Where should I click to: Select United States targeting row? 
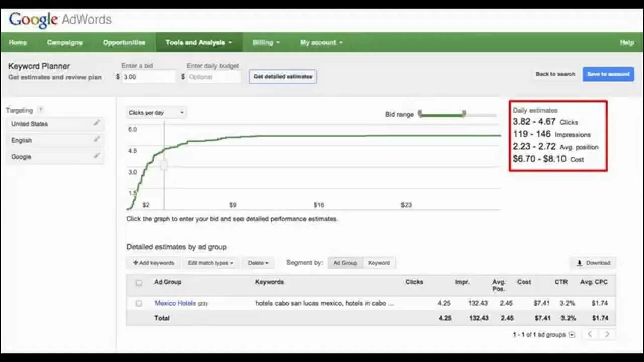point(55,123)
